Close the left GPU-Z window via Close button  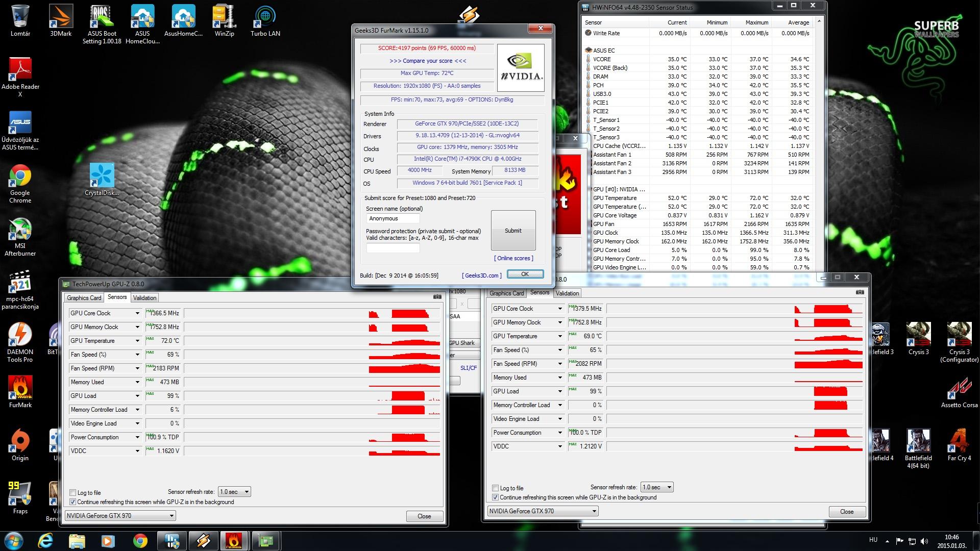[424, 516]
